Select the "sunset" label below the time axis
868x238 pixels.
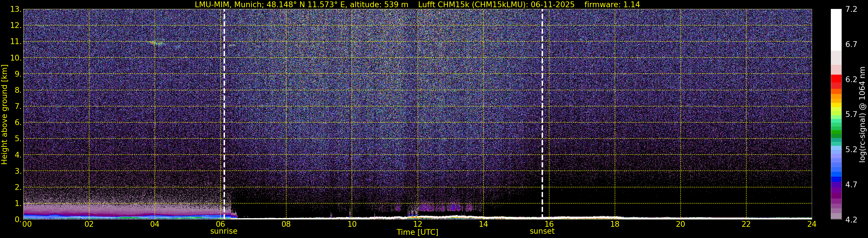(x=542, y=231)
